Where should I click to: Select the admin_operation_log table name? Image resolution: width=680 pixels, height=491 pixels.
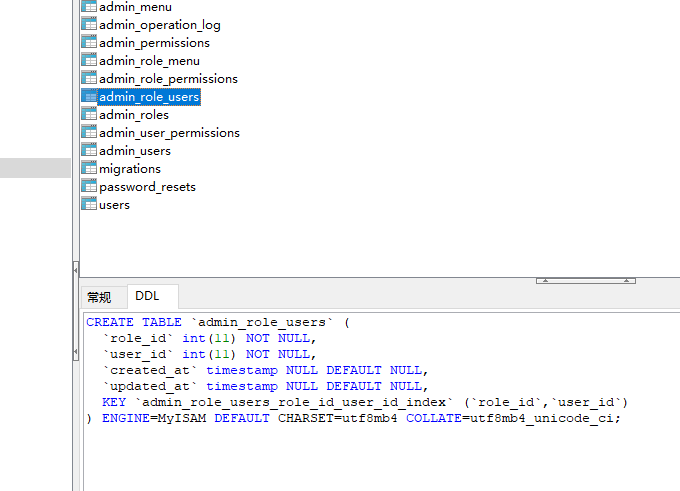click(160, 25)
